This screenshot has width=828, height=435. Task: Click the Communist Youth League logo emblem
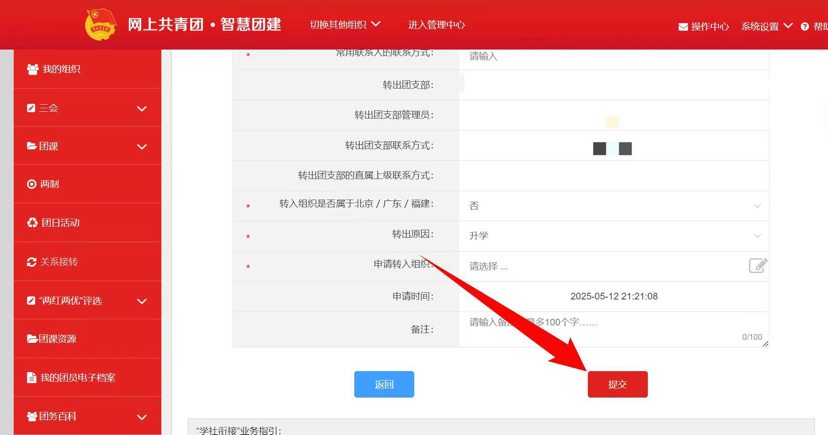100,24
